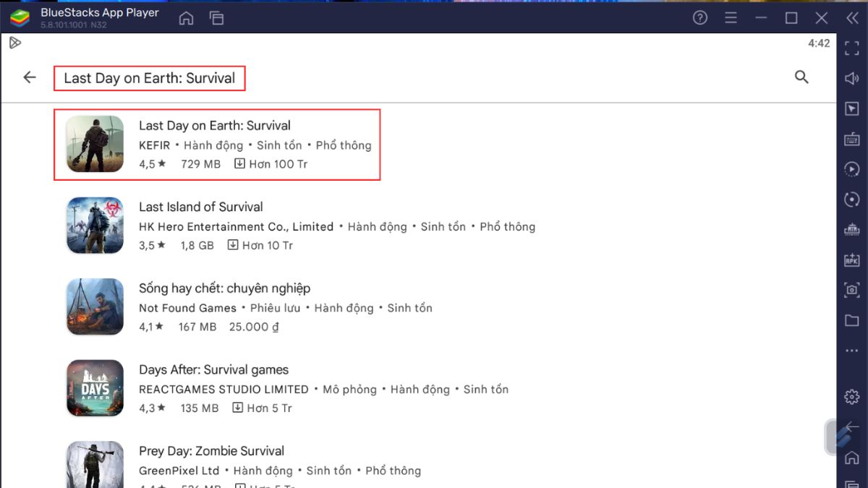Click Android back arrow in sidebar
The height and width of the screenshot is (488, 868).
click(x=852, y=427)
